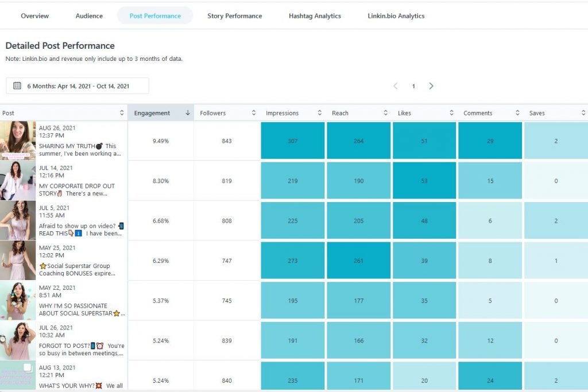Switch to the Story Performance tab

(x=234, y=16)
